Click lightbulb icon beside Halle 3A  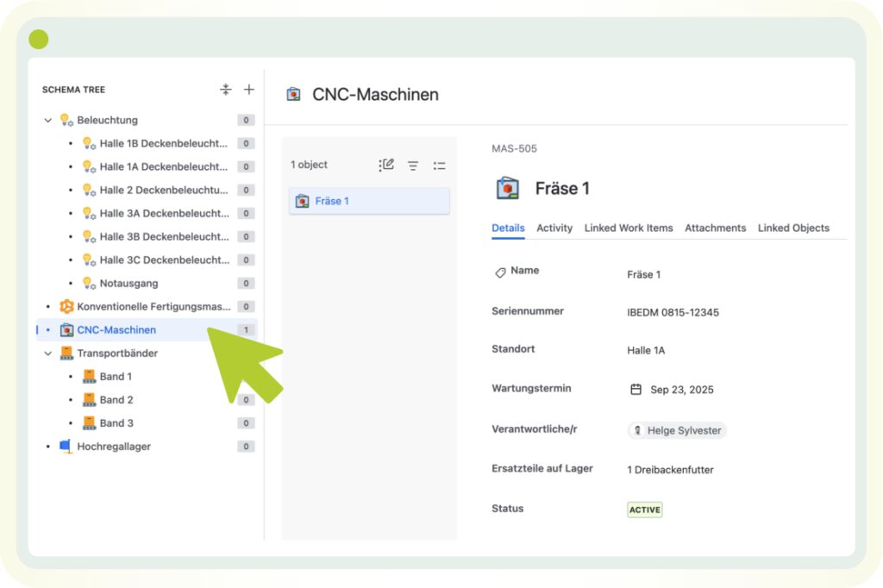point(89,214)
